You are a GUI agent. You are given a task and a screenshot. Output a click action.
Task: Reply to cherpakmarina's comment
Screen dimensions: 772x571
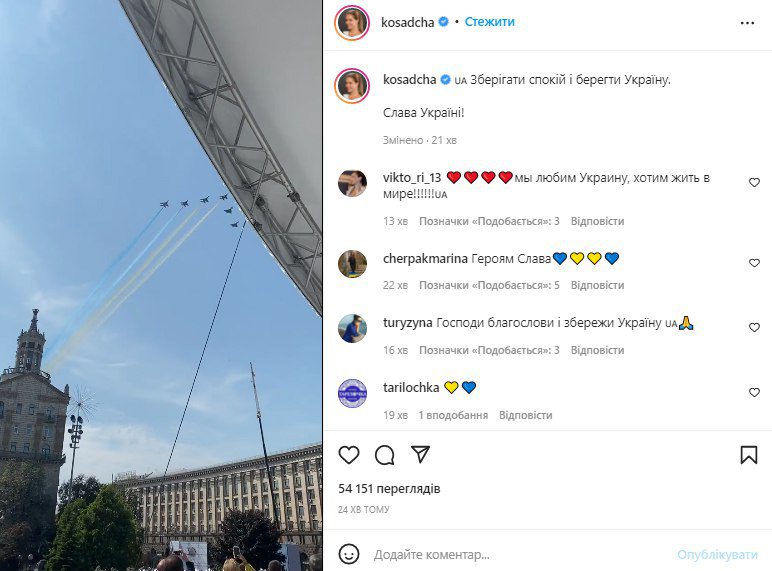point(597,286)
